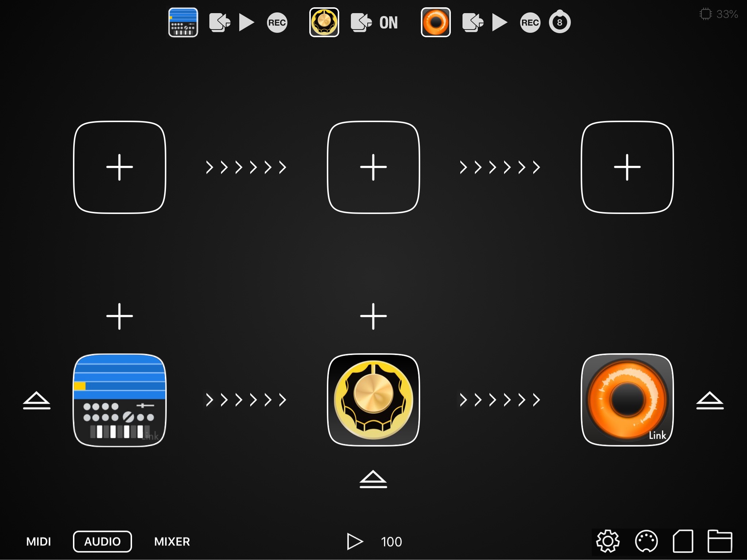
Task: Tap the number 8 loop button in top bar
Action: pos(560,22)
